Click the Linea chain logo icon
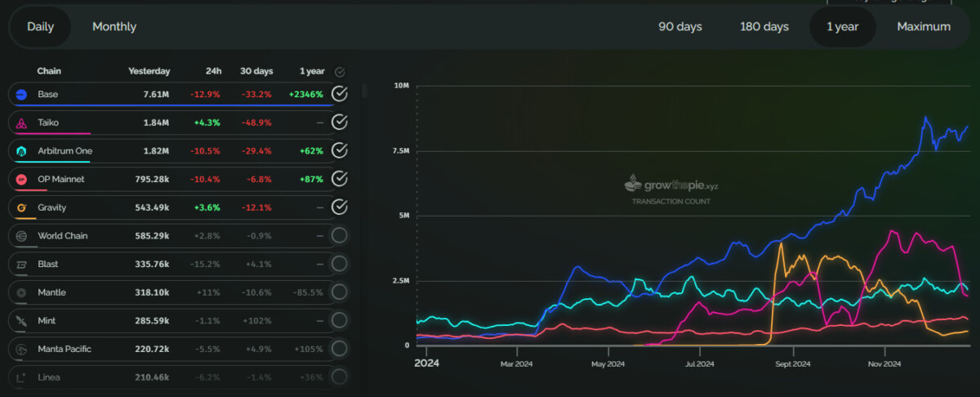Viewport: 980px width, 397px height. pyautogui.click(x=21, y=377)
